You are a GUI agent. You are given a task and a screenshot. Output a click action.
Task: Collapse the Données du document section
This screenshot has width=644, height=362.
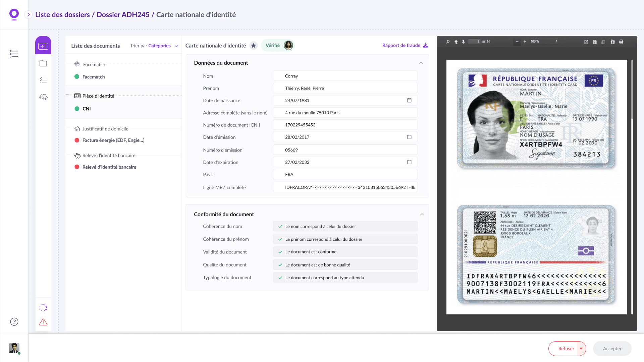pos(421,63)
